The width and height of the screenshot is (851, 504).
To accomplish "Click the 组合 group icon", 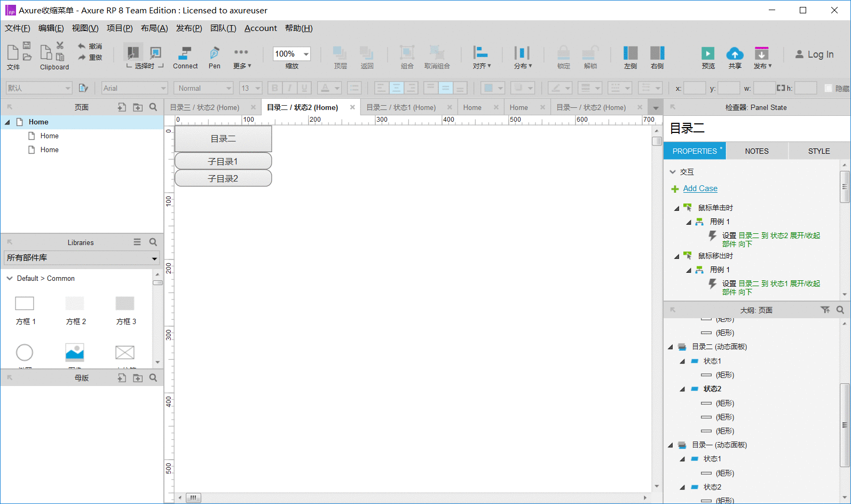I will (x=407, y=52).
